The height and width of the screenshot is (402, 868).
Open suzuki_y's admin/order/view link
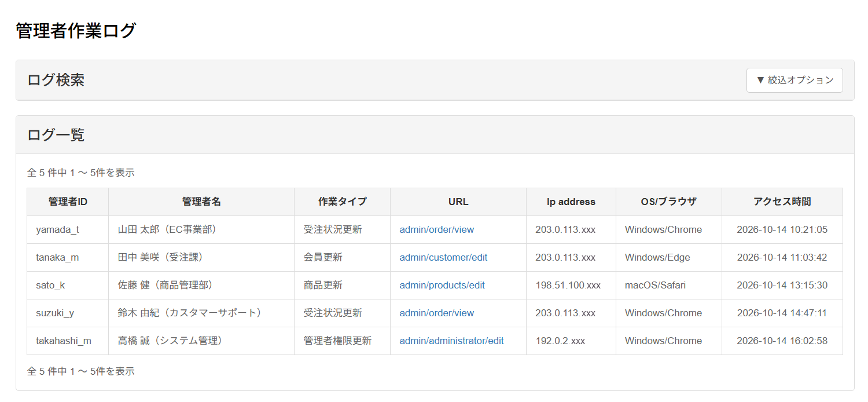pos(436,313)
